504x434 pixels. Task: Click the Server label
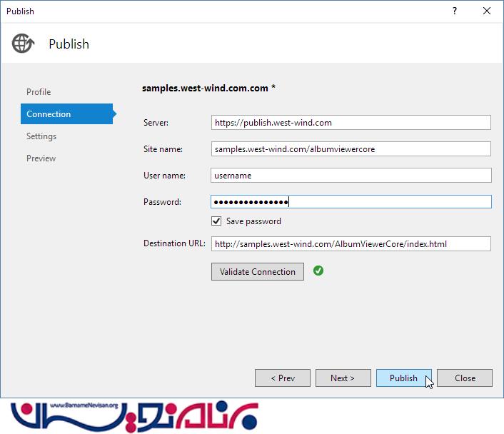156,123
